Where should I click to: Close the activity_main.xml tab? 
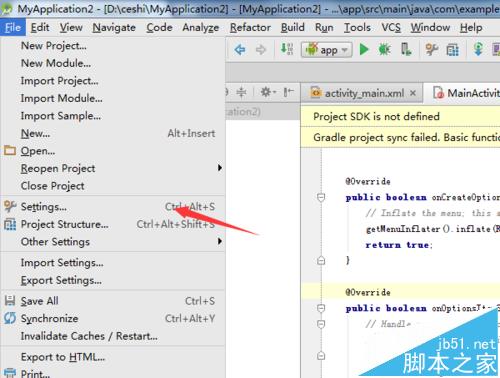click(413, 93)
